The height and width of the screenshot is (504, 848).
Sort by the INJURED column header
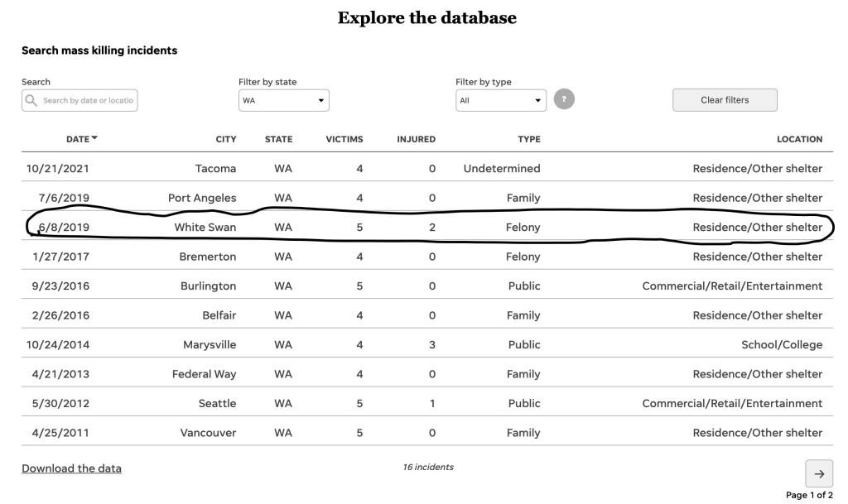point(416,139)
